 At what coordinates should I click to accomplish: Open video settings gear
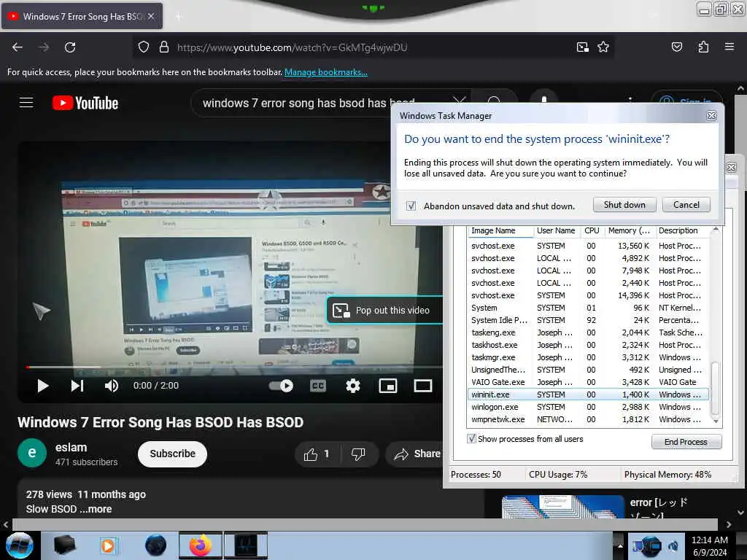click(352, 386)
